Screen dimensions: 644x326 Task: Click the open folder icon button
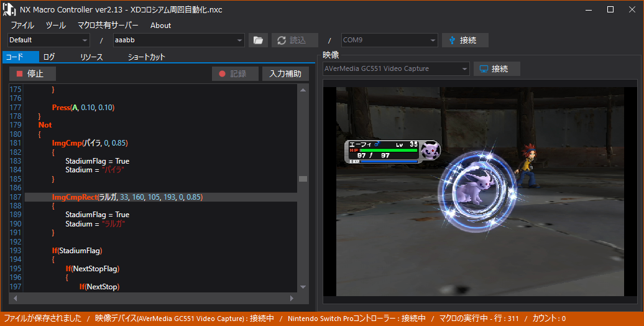[258, 40]
